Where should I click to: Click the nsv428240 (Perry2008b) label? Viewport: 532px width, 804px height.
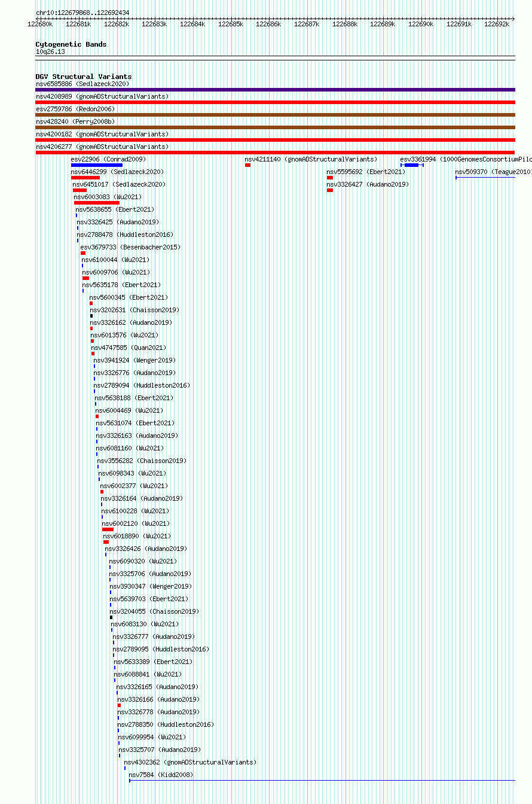tap(75, 121)
